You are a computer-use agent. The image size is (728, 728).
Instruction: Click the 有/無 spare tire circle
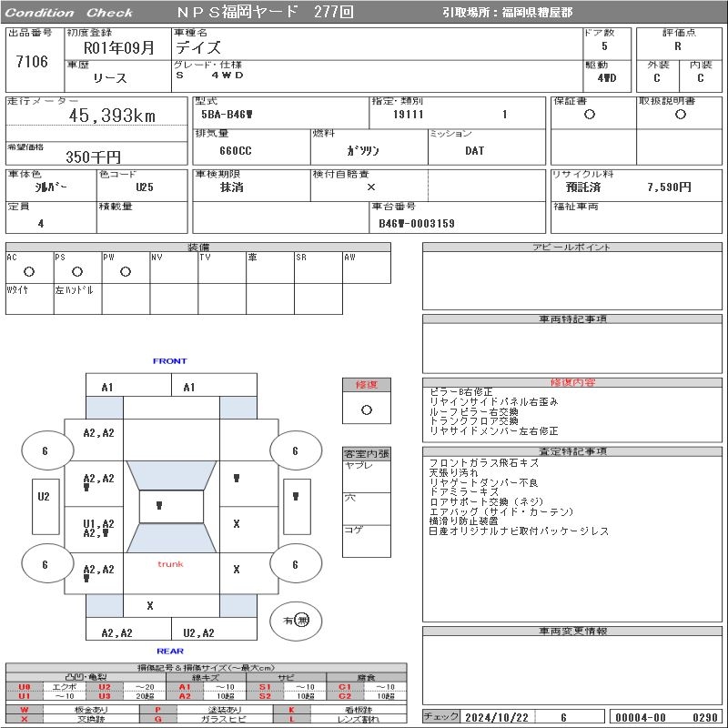click(296, 620)
